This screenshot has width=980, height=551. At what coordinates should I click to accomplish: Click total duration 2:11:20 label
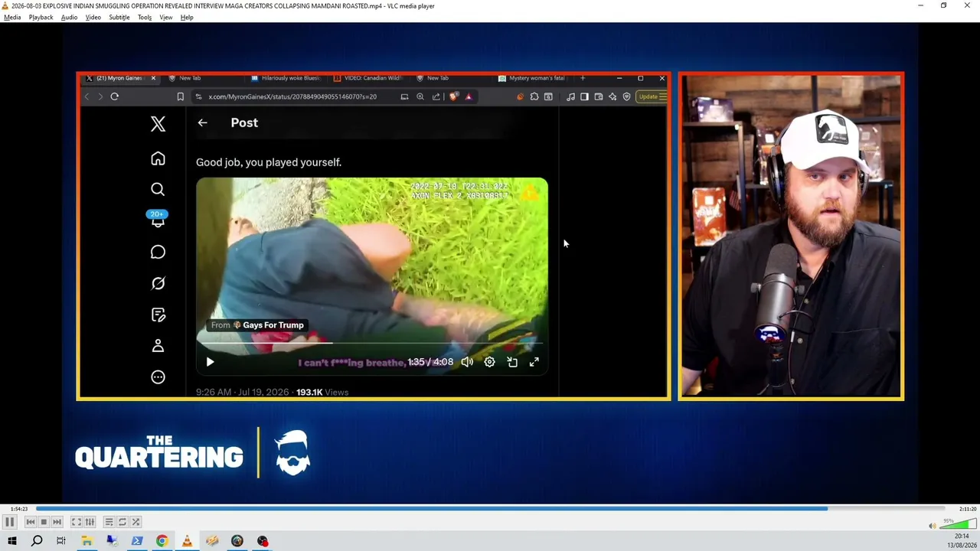tap(967, 509)
